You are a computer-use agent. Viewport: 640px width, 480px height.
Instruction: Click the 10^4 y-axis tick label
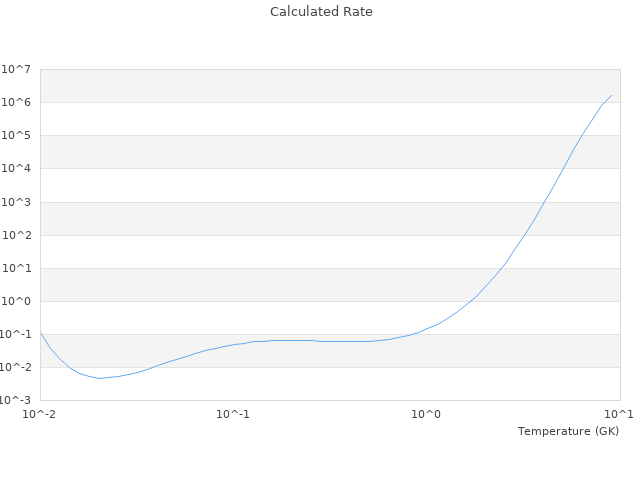(17, 168)
